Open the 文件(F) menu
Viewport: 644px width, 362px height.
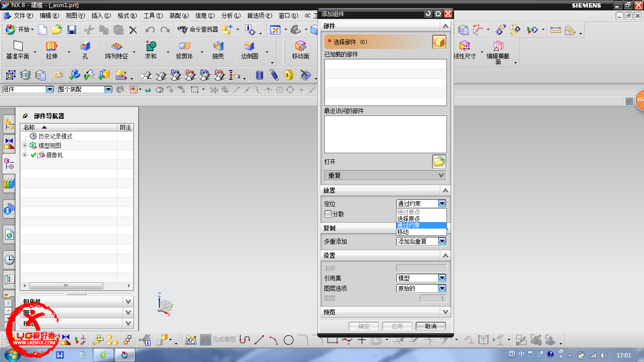coord(23,16)
